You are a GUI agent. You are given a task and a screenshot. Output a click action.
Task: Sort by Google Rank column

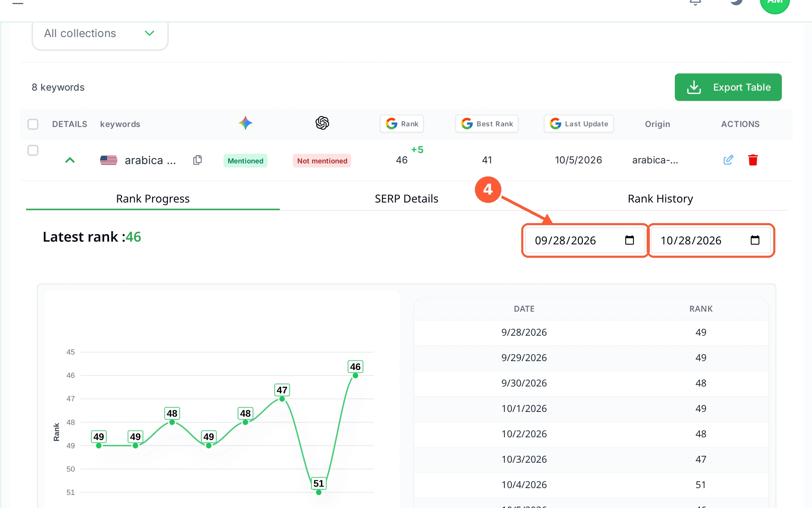402,124
